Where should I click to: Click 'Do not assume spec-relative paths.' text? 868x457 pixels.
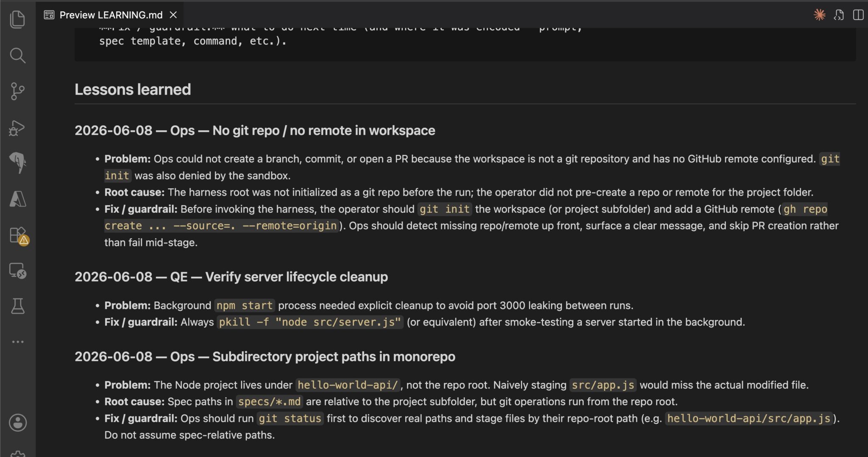click(189, 435)
